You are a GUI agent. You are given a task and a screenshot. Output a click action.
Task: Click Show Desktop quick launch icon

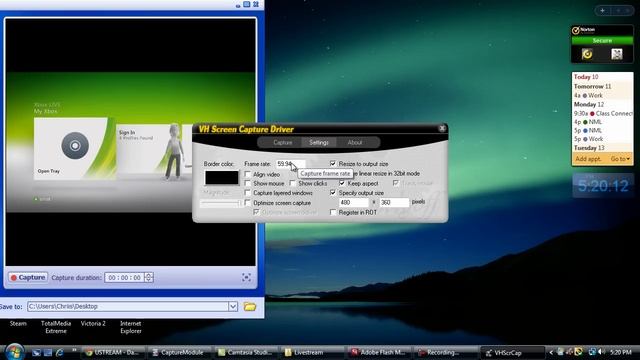36,352
